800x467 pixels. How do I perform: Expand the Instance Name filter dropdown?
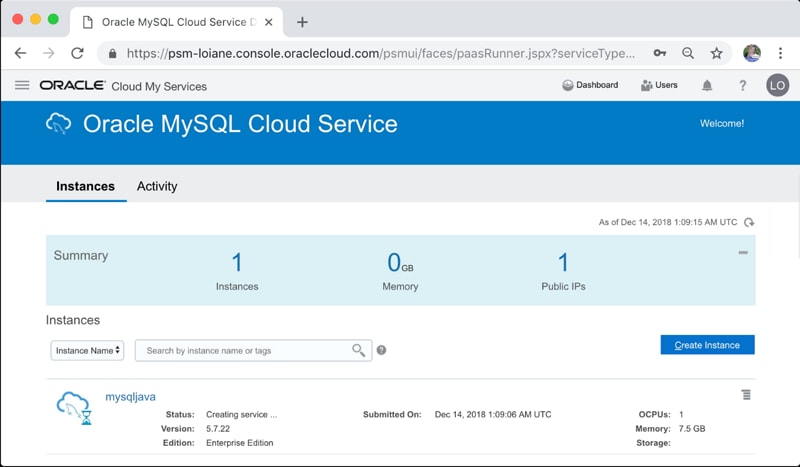pos(87,351)
